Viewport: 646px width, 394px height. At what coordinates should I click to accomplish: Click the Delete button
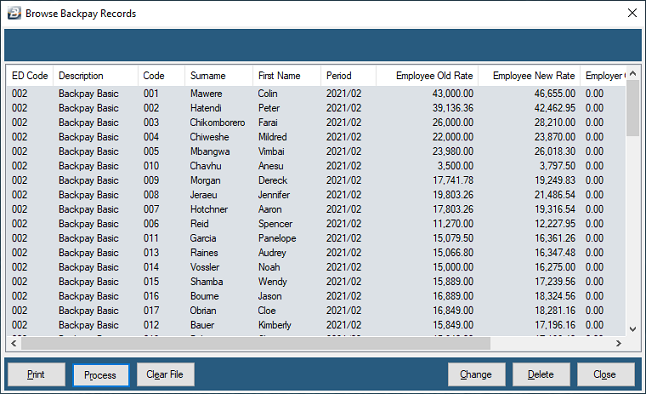point(541,375)
